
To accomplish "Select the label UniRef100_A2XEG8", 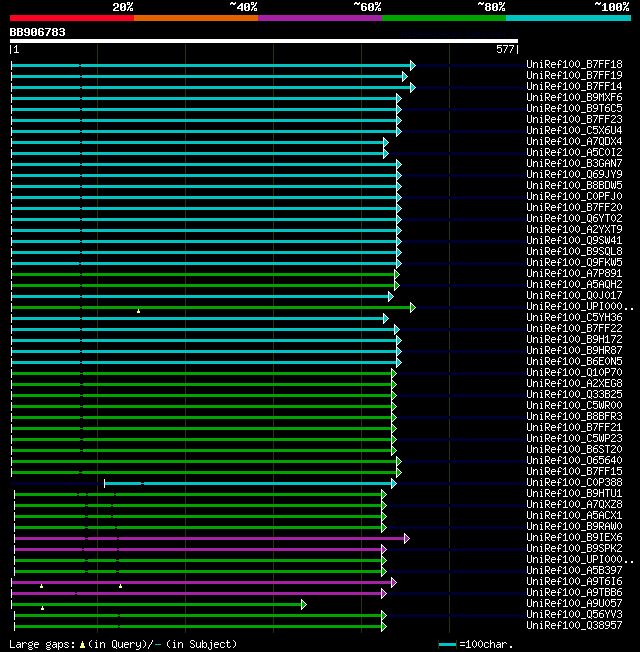I will click(x=574, y=383).
